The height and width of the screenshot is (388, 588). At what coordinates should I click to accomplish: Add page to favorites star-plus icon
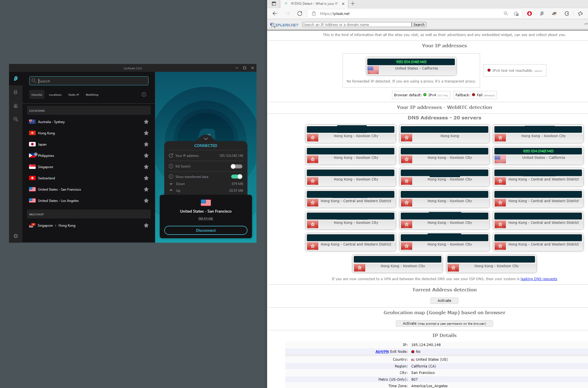coord(516,14)
